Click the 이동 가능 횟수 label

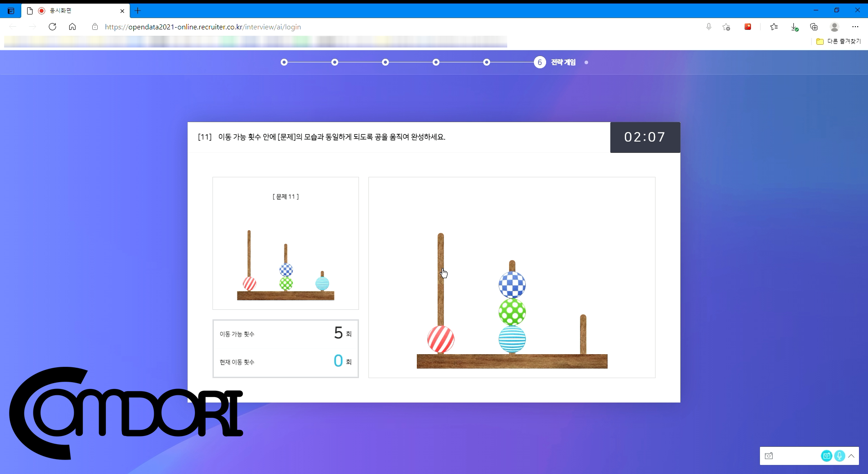[x=237, y=334]
